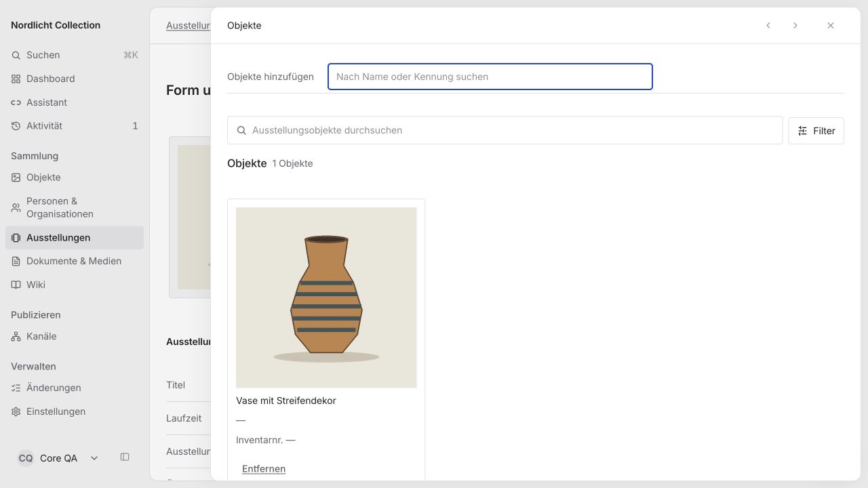Open Suchen search in sidebar
868x488 pixels.
pos(75,55)
